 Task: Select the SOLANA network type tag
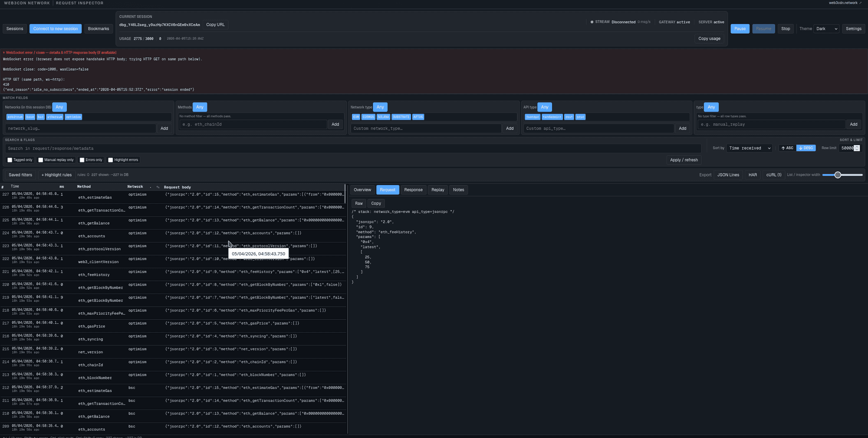click(x=383, y=117)
